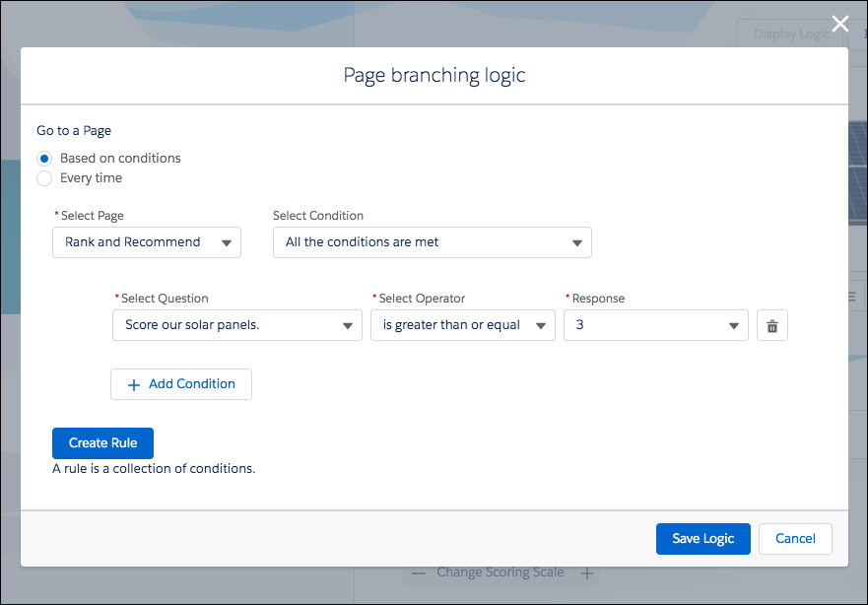This screenshot has height=605, width=868.
Task: Click the minus icon beside Change Scoring Scale
Action: coord(419,573)
